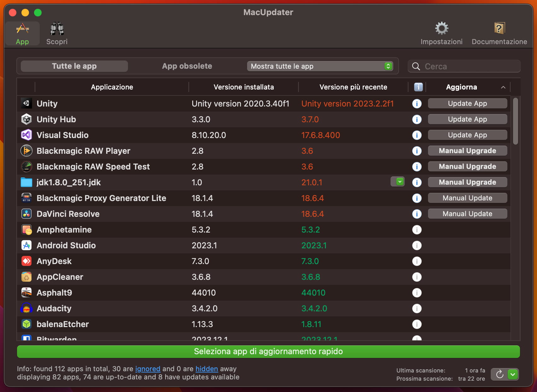
Task: Switch to the 'App obsolete' tab
Action: (187, 66)
